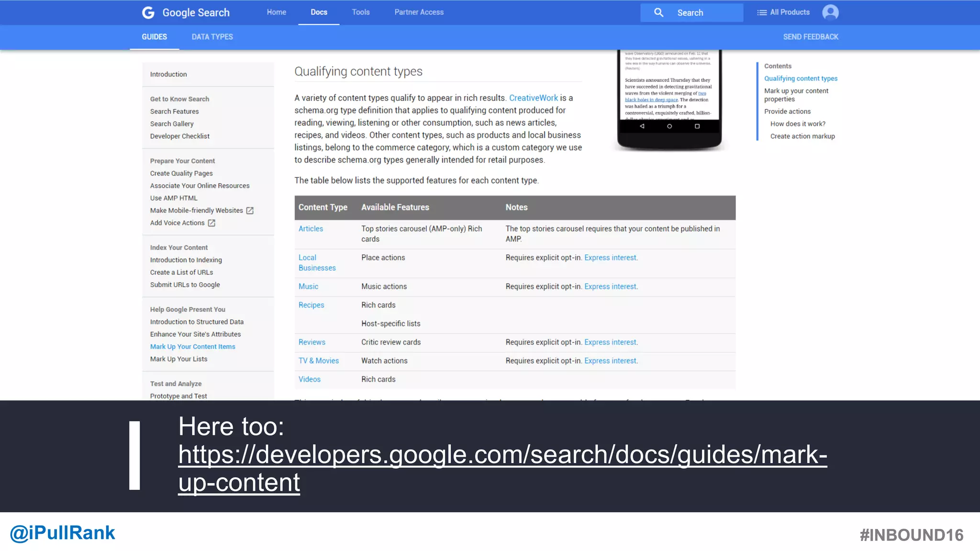
Task: Open Introduction to Indexing in the sidebar
Action: tap(186, 260)
